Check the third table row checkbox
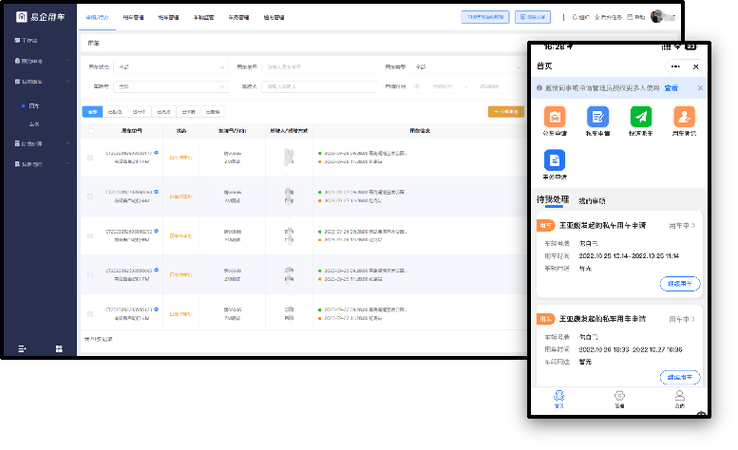 (x=90, y=236)
